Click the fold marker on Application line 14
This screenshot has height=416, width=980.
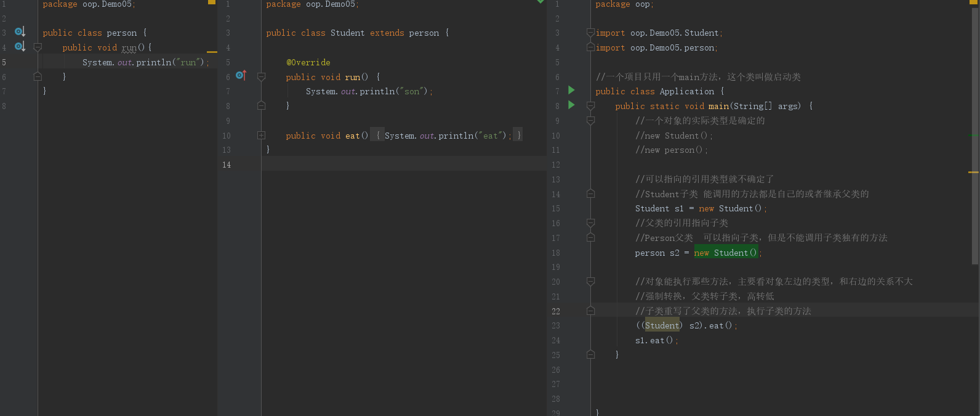point(590,194)
